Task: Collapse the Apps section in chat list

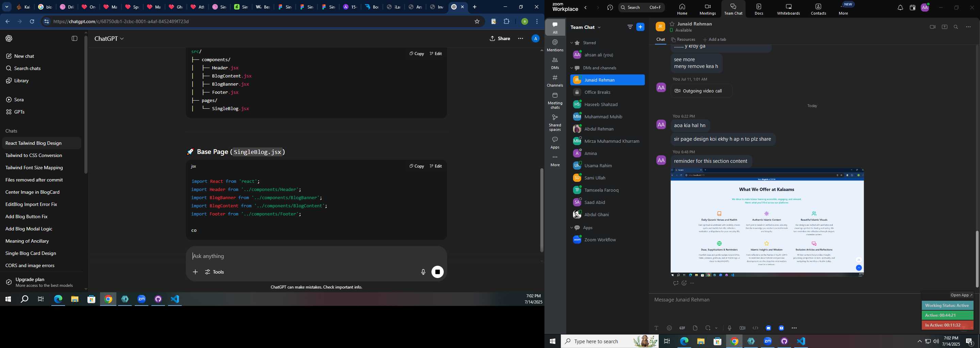Action: click(x=571, y=228)
